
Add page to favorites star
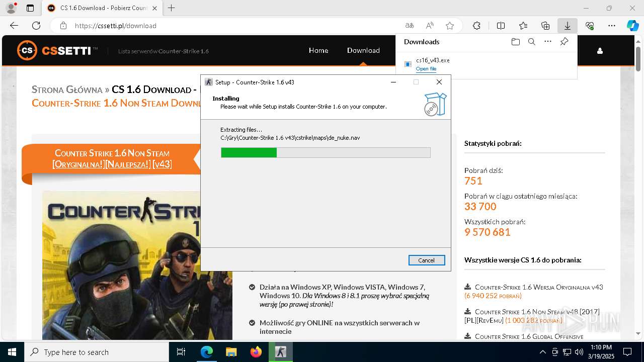450,26
